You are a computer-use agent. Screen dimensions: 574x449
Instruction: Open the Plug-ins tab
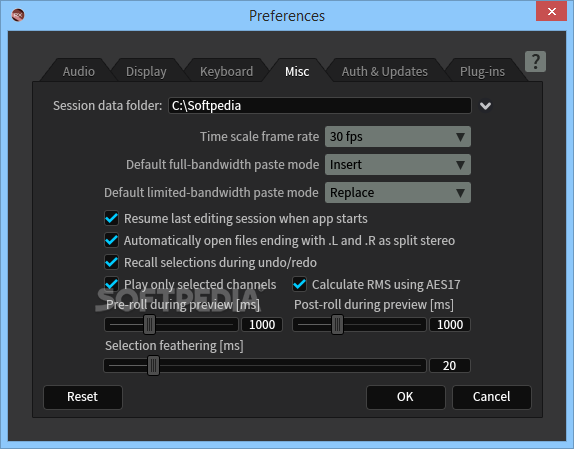(x=482, y=71)
